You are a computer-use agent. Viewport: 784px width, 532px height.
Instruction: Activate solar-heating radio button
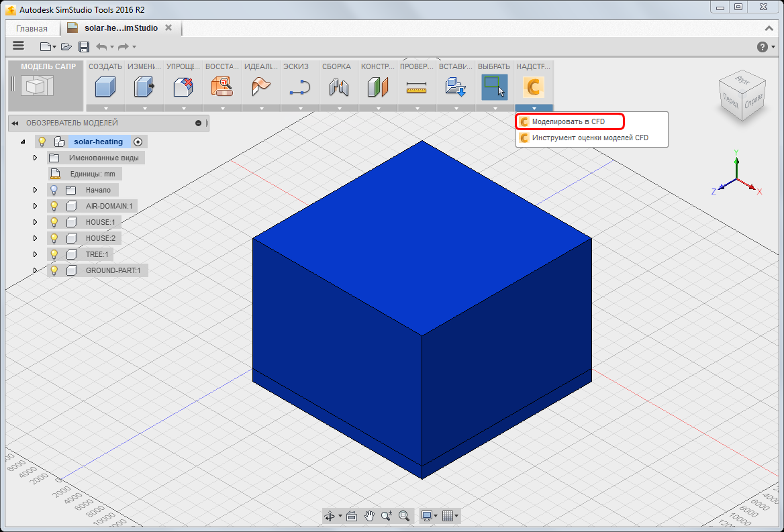tap(138, 142)
